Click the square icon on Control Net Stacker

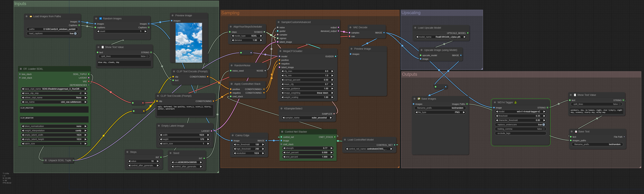point(282,132)
